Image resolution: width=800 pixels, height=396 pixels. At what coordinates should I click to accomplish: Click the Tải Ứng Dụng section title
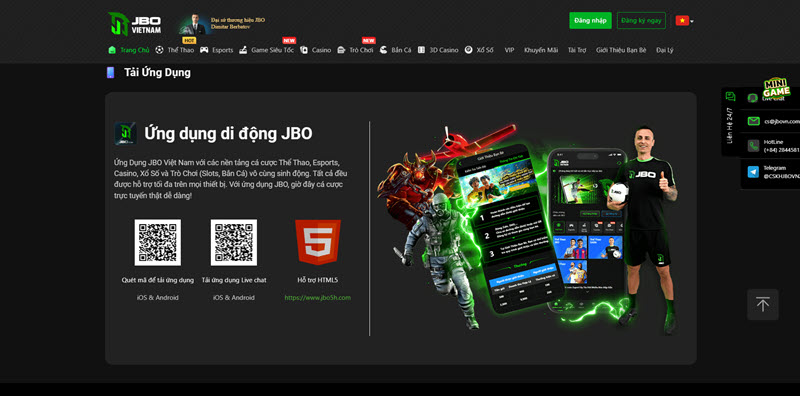(157, 72)
